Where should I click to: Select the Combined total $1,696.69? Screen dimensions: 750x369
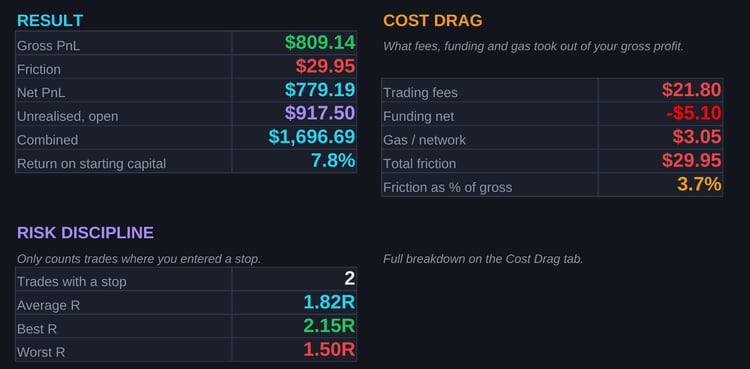click(312, 136)
